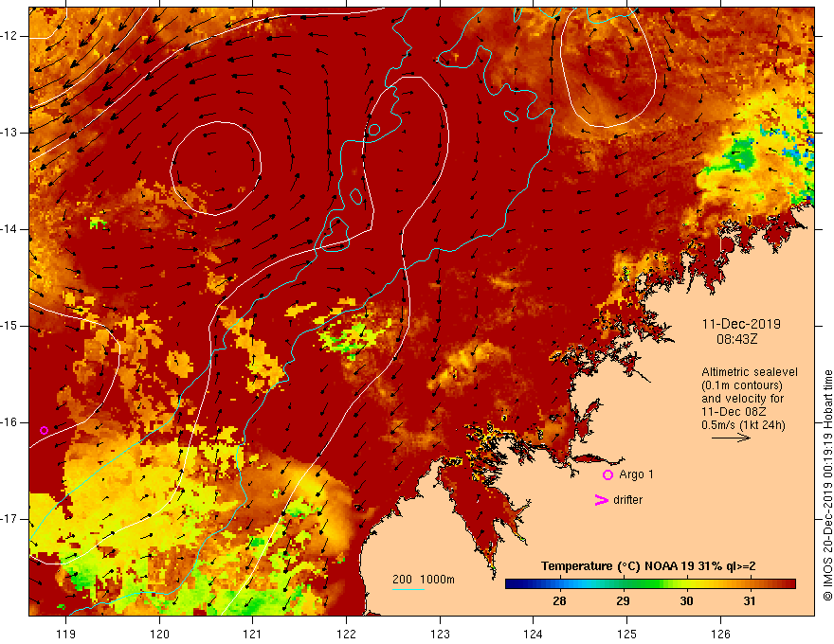The width and height of the screenshot is (834, 644).
Task: Click the 120 longitude axis label
Action: pyautogui.click(x=159, y=634)
